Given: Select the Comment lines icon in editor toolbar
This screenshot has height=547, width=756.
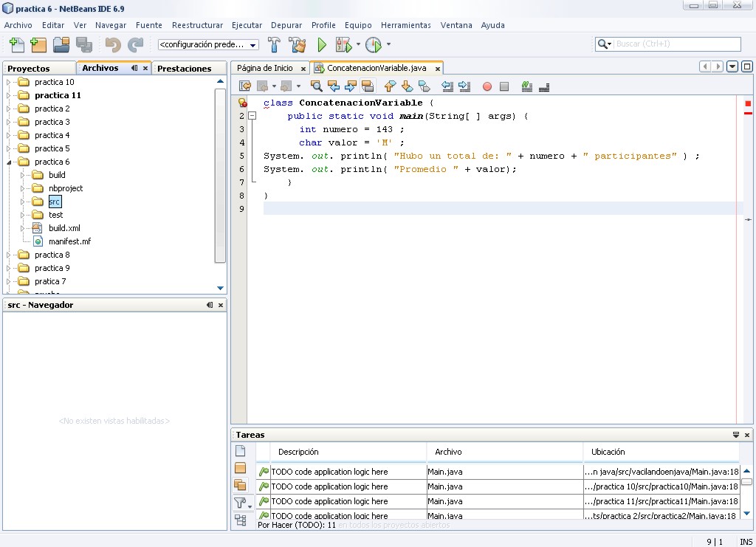Looking at the screenshot, I should 526,86.
